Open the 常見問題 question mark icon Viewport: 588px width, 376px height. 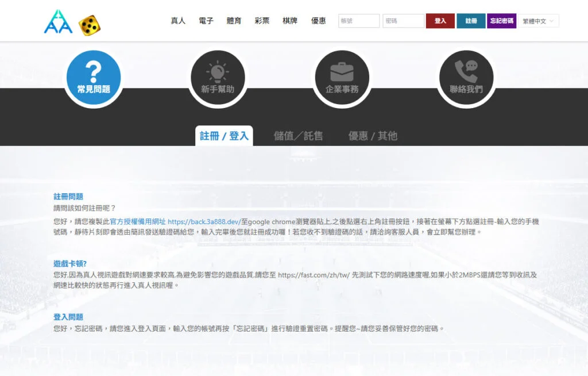point(94,76)
